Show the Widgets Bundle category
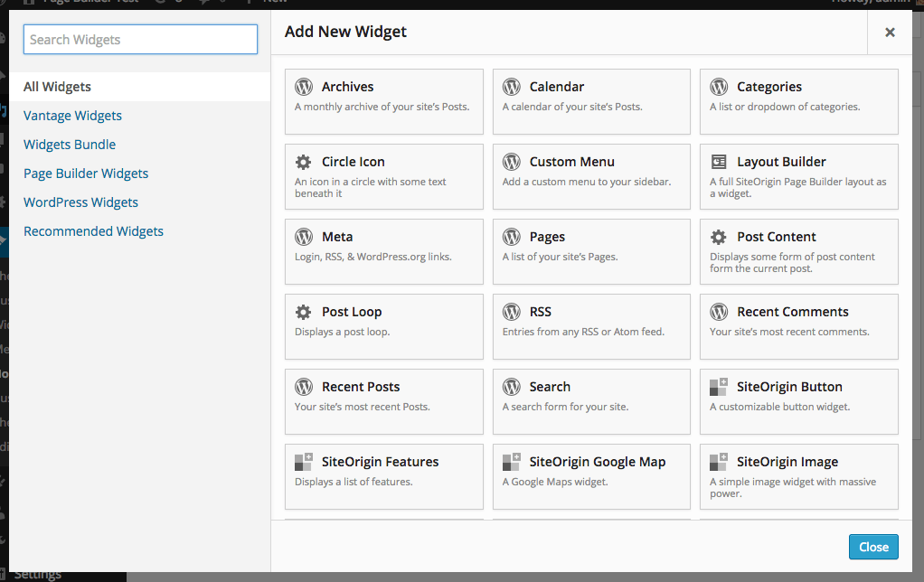924x582 pixels. tap(70, 145)
